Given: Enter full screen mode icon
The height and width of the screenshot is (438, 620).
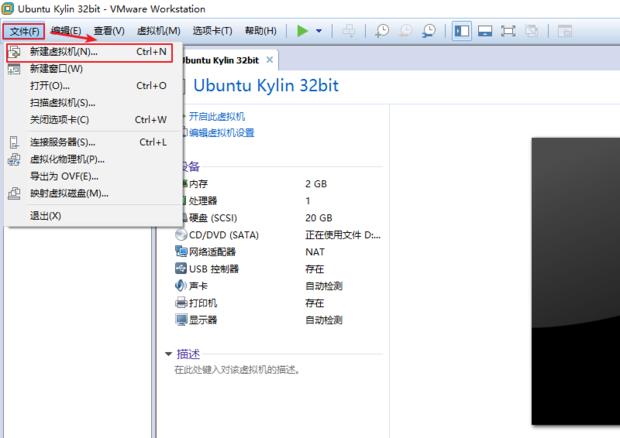Looking at the screenshot, I should point(508,31).
